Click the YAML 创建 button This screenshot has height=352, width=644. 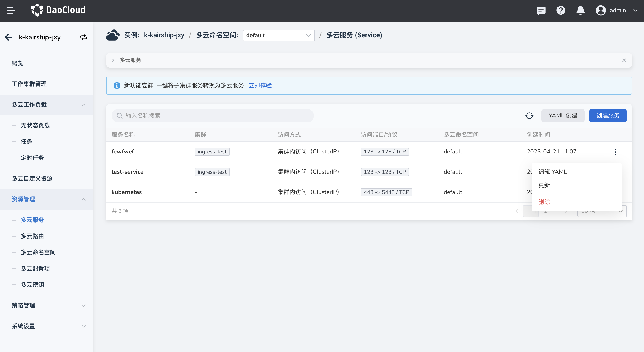click(x=563, y=116)
